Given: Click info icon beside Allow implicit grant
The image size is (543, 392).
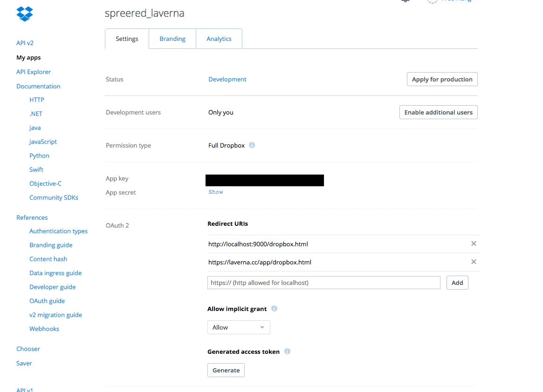Looking at the screenshot, I should coord(274,309).
